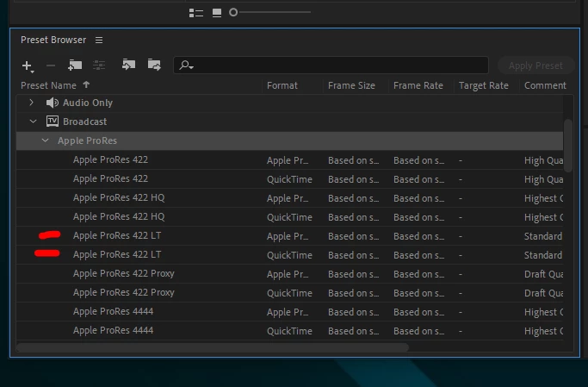Select Apple ProRes 422 HQ preset with QuickTime format
The width and height of the screenshot is (588, 387).
coord(289,217)
